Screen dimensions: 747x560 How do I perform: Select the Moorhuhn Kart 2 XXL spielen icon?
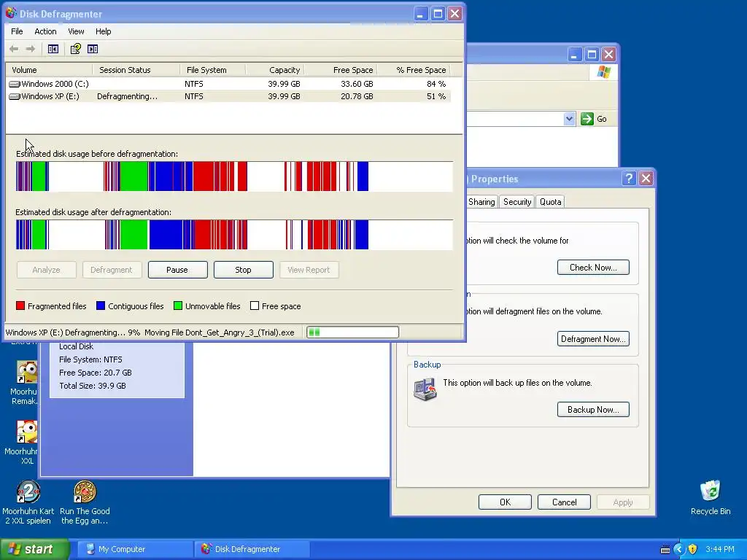(28, 491)
